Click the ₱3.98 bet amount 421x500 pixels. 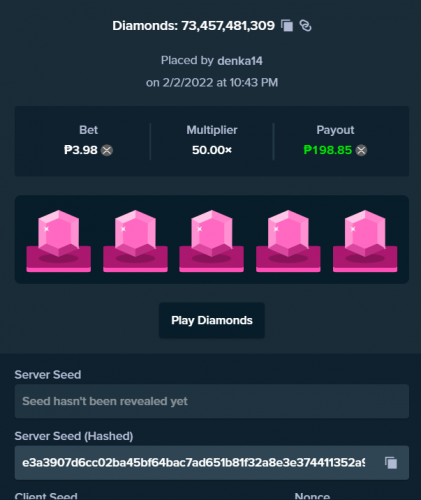pos(81,150)
